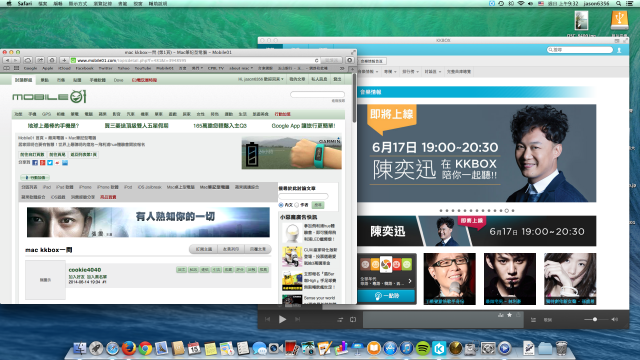Open the GPS category on Mobile01

tap(47, 114)
